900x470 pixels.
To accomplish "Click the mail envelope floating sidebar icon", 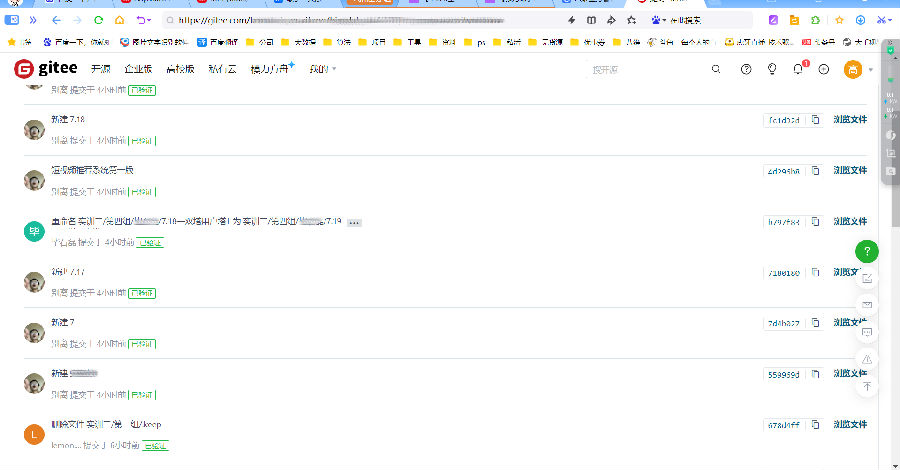I will 867,304.
